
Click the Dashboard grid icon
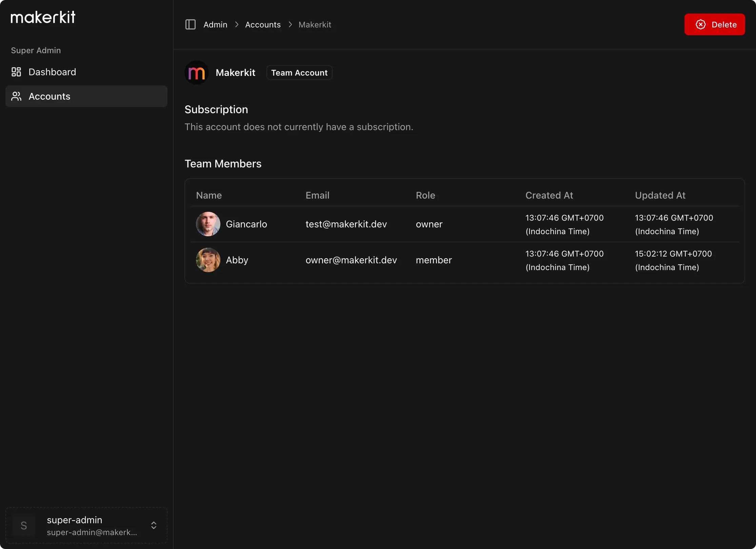tap(16, 72)
